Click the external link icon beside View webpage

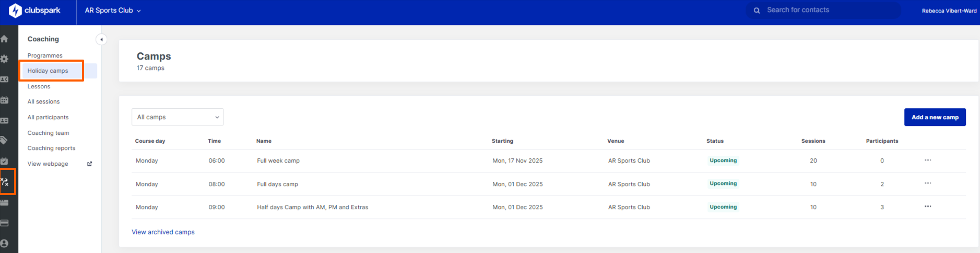pos(89,164)
